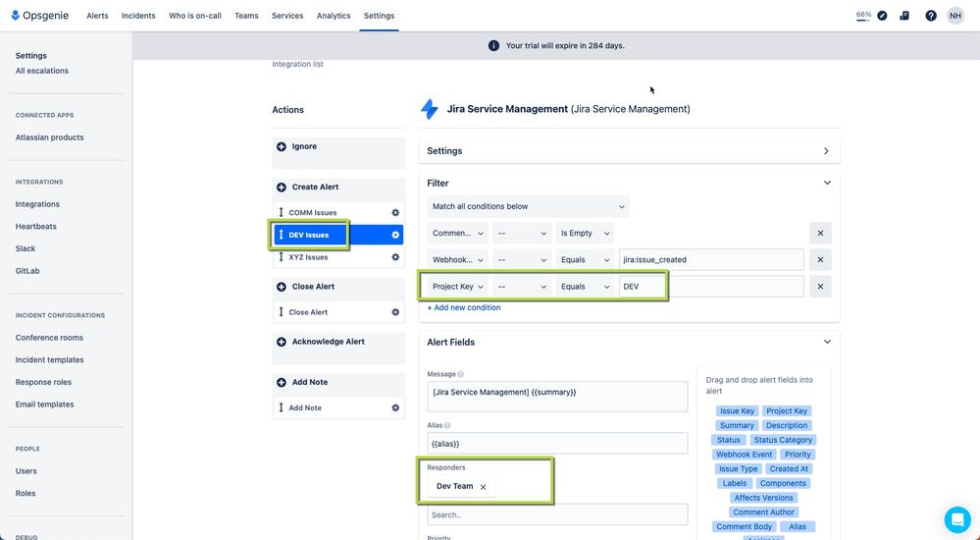This screenshot has height=540, width=980.
Task: Click the Message text field
Action: [x=557, y=397]
